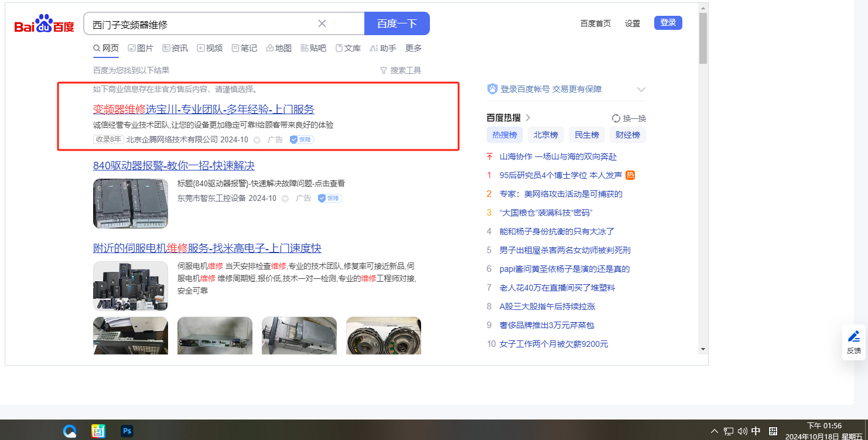
Task: Open the volume speaker tray icon
Action: 742,432
